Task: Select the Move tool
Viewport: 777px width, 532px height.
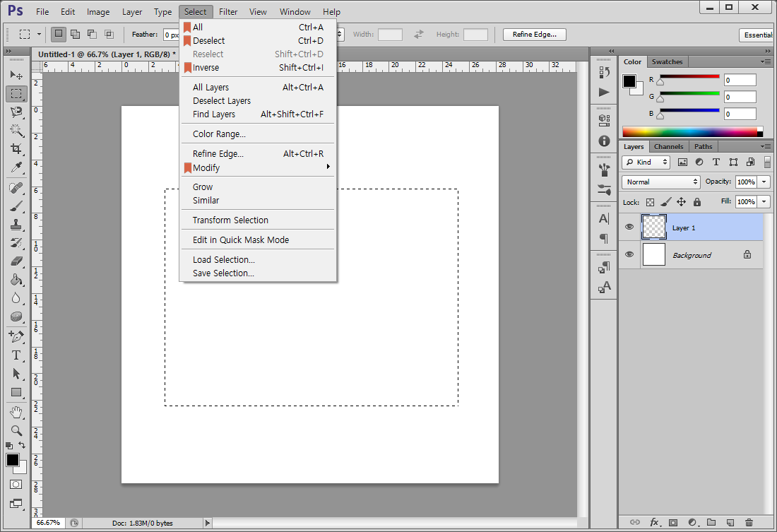Action: [x=16, y=75]
